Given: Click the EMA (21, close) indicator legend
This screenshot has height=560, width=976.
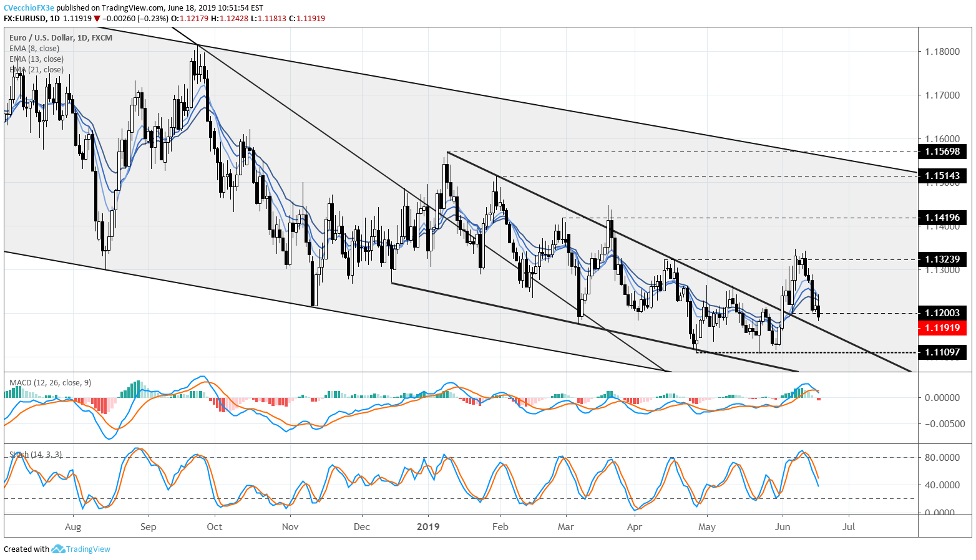Looking at the screenshot, I should 36,70.
